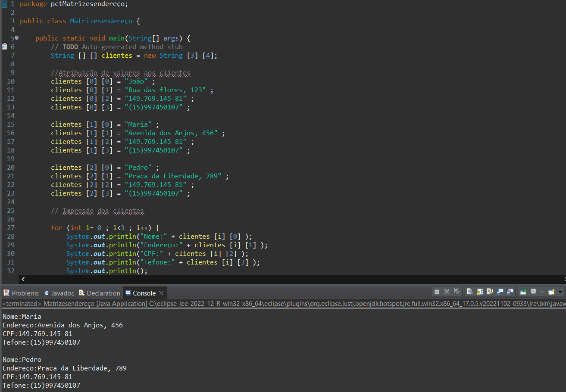Screen dimensions: 566x392
Task: Click the Remove Launch single X icon
Action: [447, 292]
